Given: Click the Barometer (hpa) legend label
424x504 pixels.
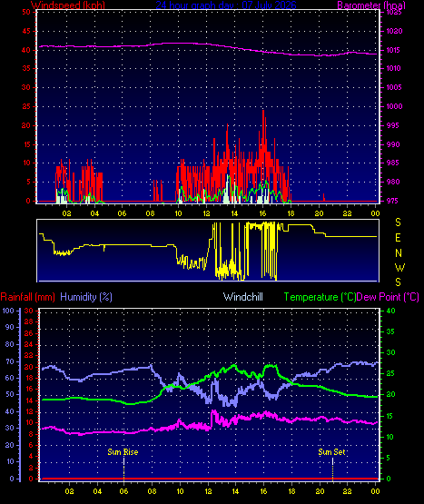Looking at the screenshot, I should point(371,5).
